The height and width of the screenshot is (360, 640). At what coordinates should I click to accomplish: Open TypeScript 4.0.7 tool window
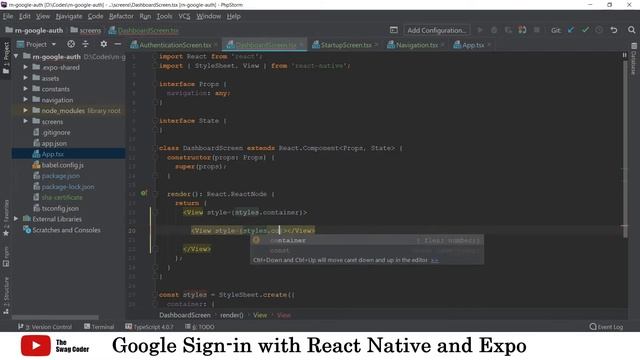149,327
